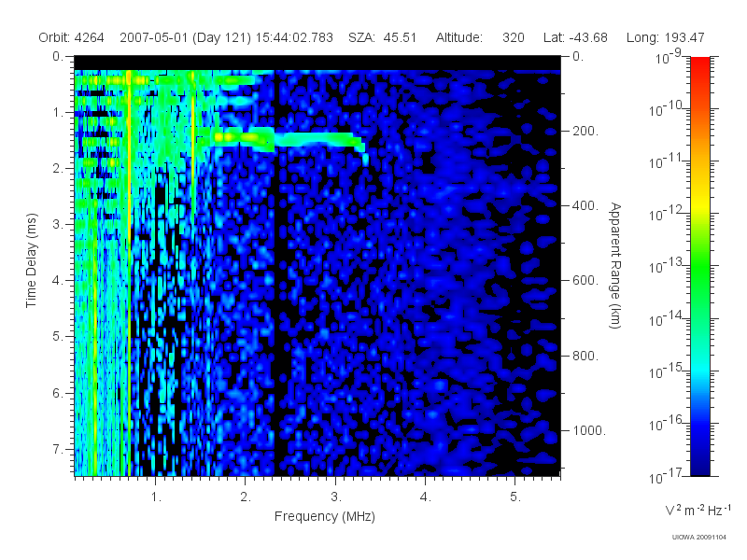This screenshot has height=560, width=747.
Task: Click the 'Orbit: 4264' header text
Action: [x=71, y=37]
